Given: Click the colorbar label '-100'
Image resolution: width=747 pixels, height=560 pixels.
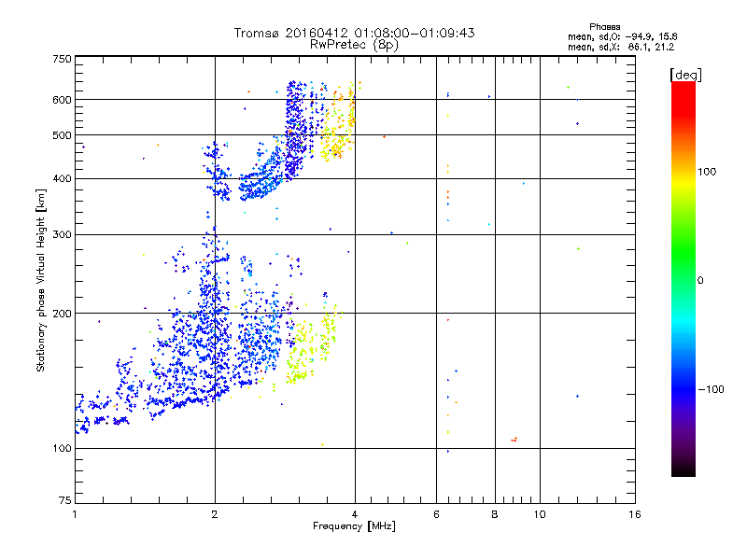Looking at the screenshot, I should pyautogui.click(x=711, y=389).
